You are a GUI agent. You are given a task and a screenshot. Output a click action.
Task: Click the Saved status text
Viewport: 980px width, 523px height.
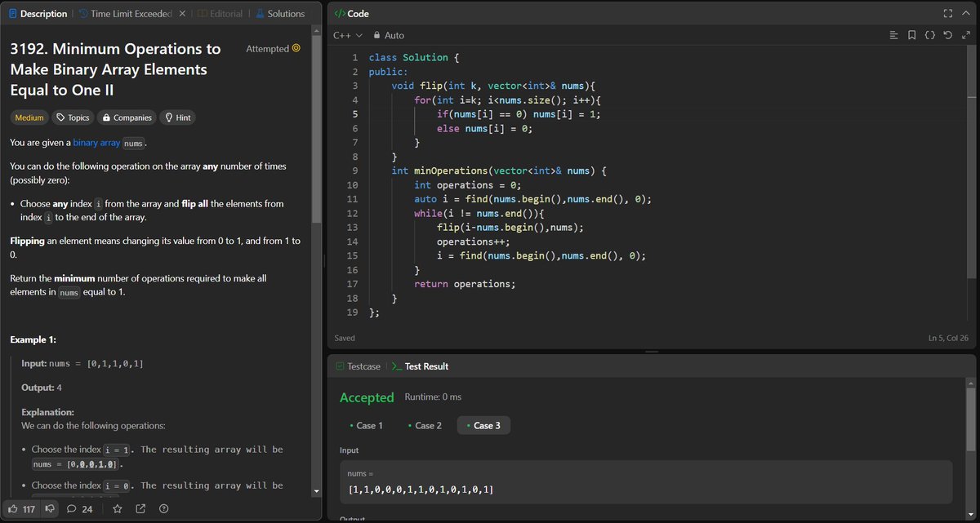tap(345, 338)
